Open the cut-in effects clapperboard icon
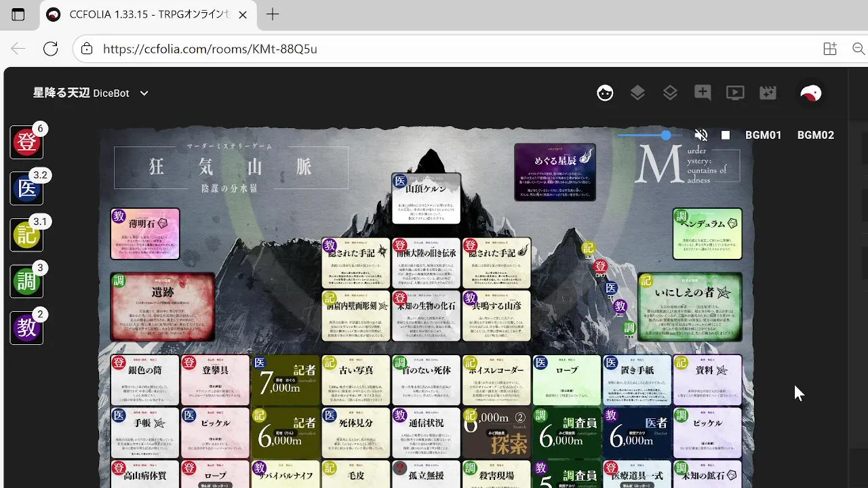Viewport: 868px width, 488px height. (768, 94)
